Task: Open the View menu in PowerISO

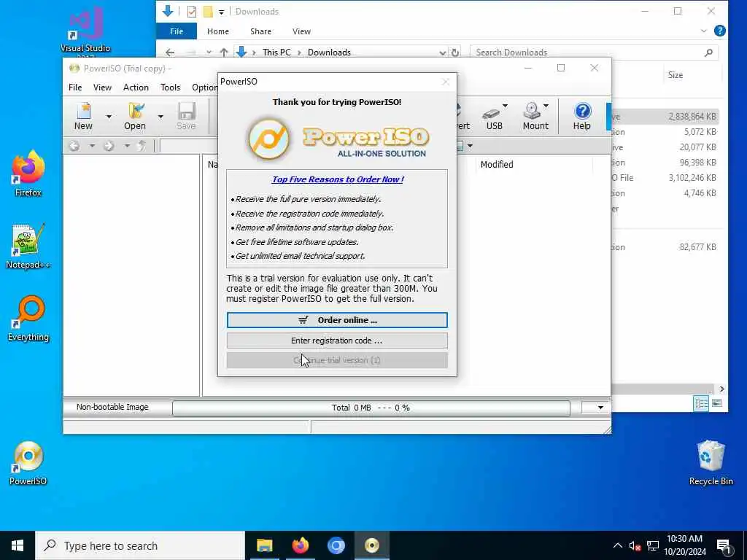Action: [x=102, y=87]
